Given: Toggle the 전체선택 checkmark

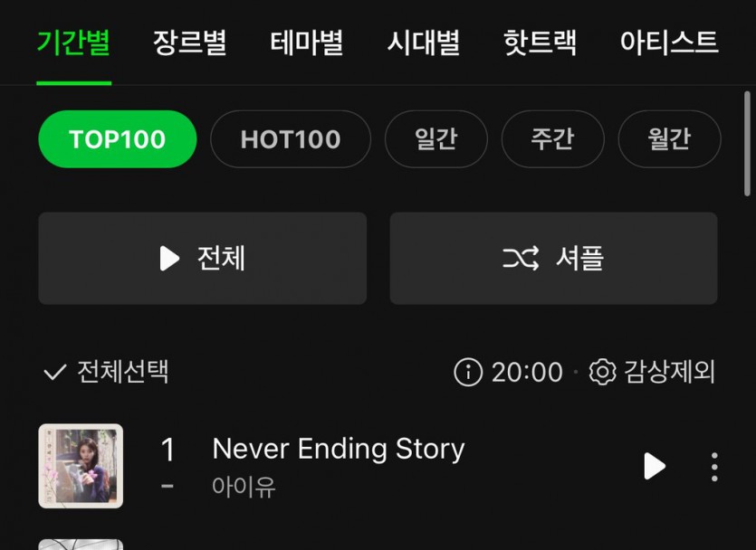Looking at the screenshot, I should [x=54, y=373].
